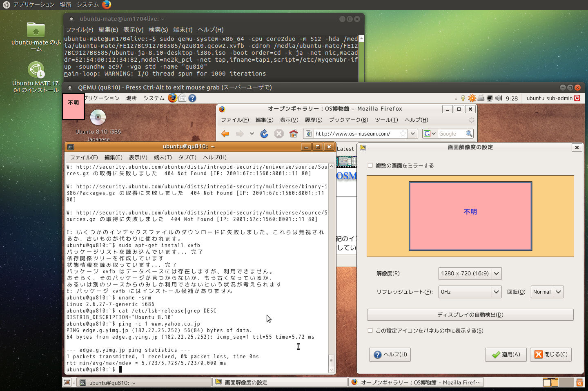Click the show desktop icon in guest bottom panel
The image size is (588, 391).
(67, 382)
